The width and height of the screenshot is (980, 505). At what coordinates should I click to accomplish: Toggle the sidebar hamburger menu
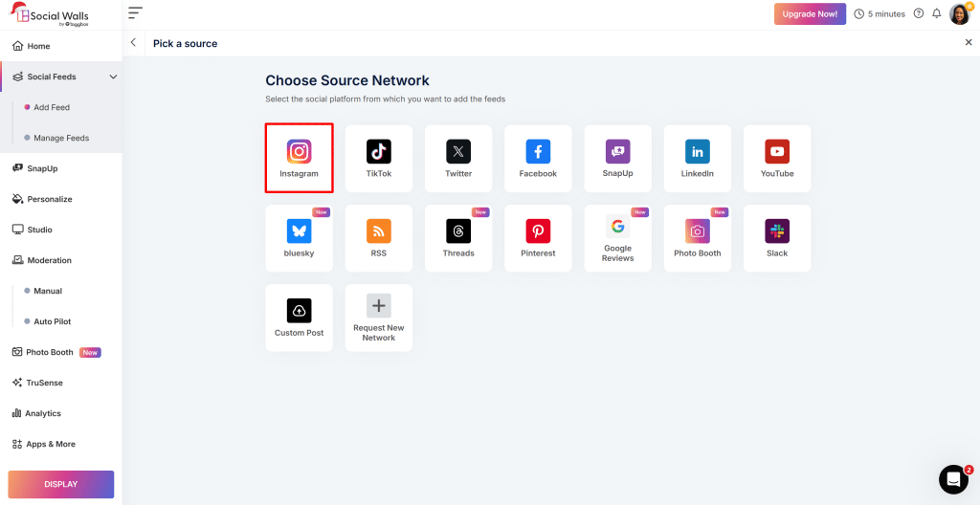click(135, 12)
